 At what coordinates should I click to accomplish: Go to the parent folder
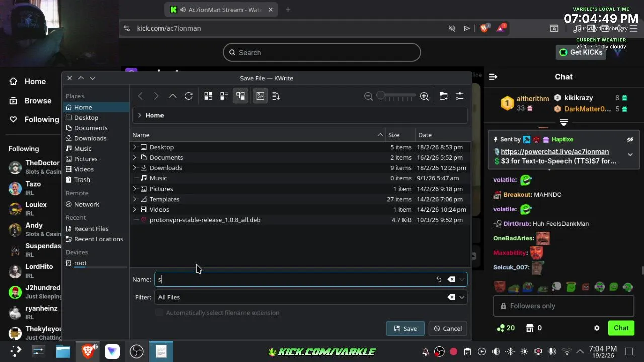(x=172, y=96)
